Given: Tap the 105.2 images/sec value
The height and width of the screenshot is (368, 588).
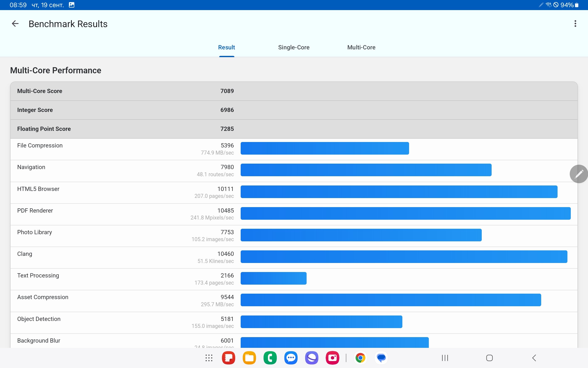Looking at the screenshot, I should point(213,239).
